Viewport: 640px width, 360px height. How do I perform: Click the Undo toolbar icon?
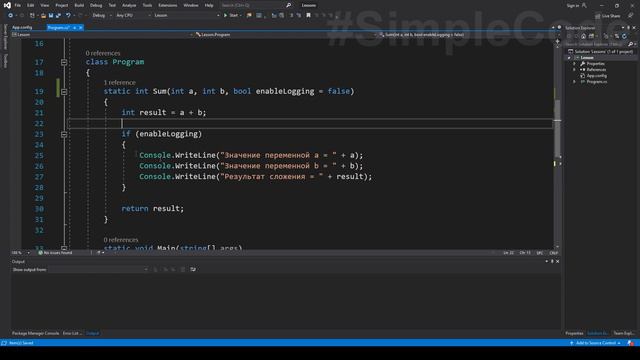[x=68, y=16]
